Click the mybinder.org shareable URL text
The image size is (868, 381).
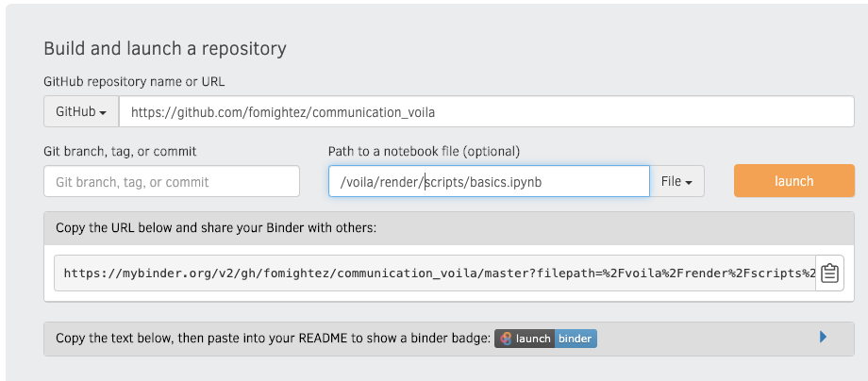click(434, 273)
